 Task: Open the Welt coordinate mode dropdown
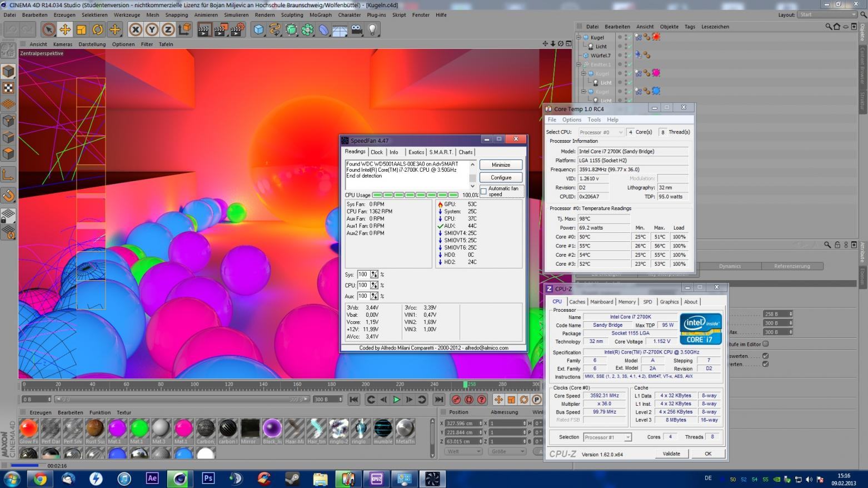pyautogui.click(x=462, y=451)
